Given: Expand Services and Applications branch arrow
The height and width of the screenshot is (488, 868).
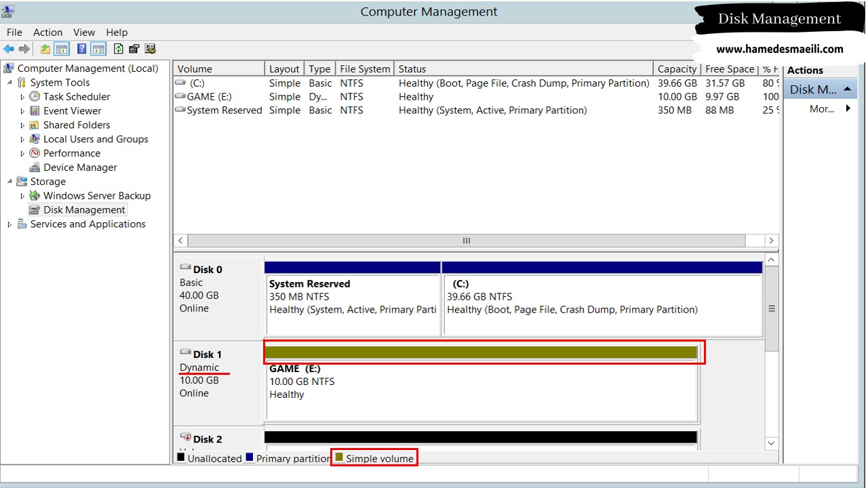Looking at the screenshot, I should coord(9,224).
